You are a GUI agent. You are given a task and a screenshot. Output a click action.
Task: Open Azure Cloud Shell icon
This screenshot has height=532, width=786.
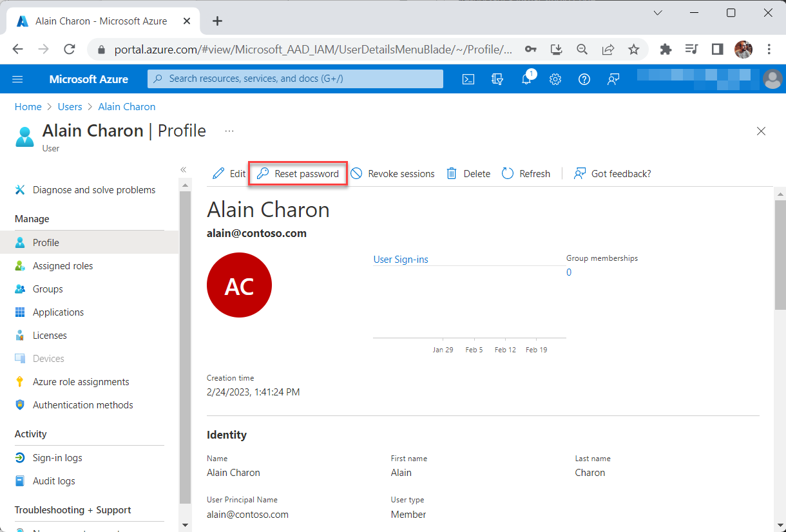[x=468, y=79]
